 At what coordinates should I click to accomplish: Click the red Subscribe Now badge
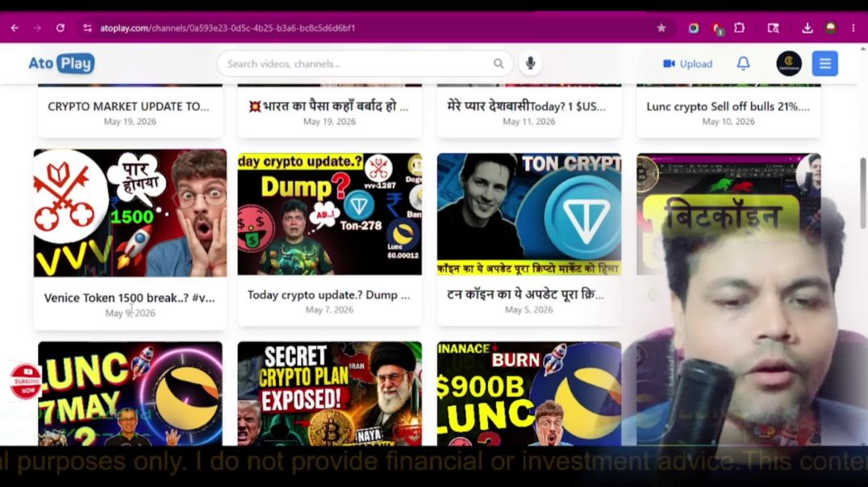[26, 381]
